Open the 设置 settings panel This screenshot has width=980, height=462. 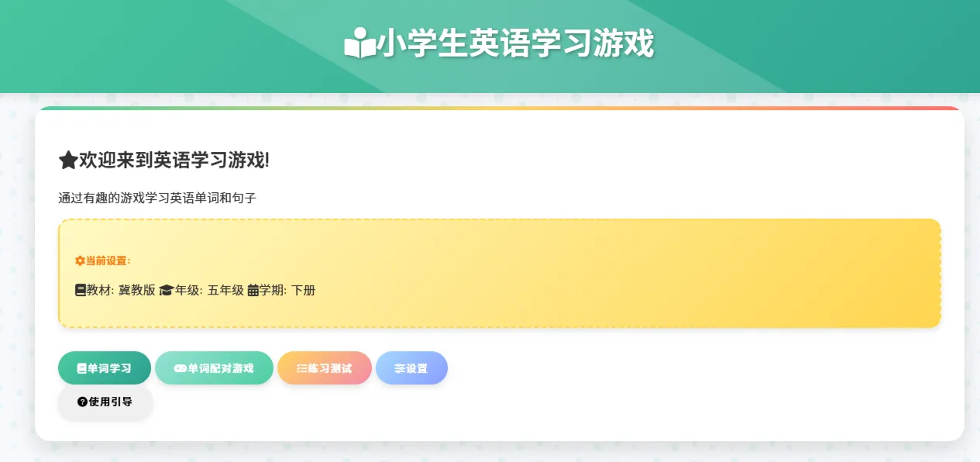pyautogui.click(x=411, y=368)
